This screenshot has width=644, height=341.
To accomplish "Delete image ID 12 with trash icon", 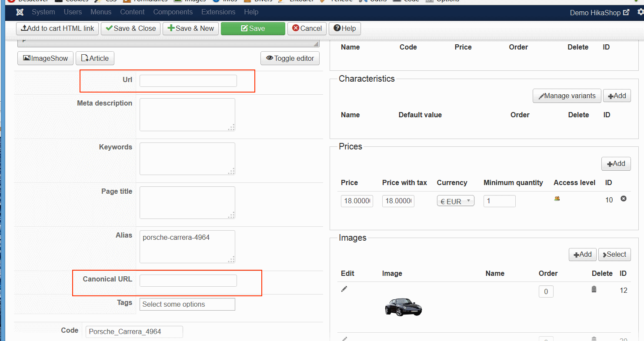I will coord(594,289).
